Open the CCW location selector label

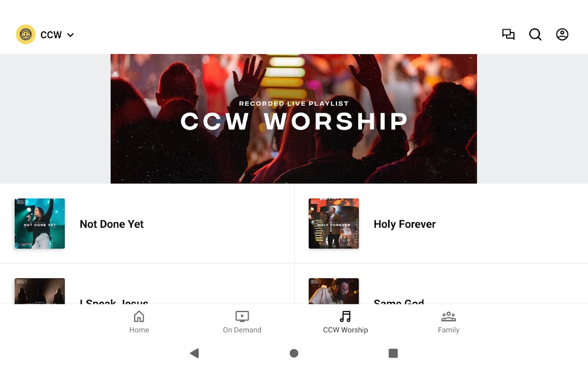click(x=51, y=35)
